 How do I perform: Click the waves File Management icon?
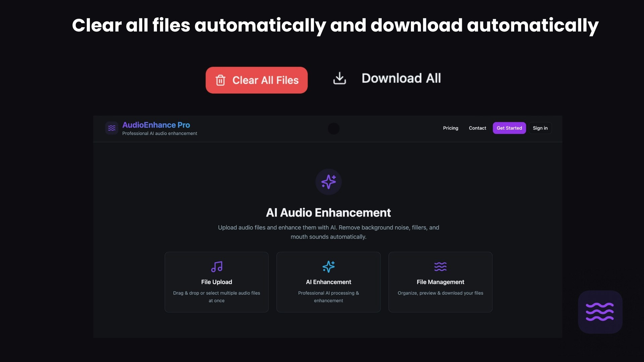coord(440,267)
